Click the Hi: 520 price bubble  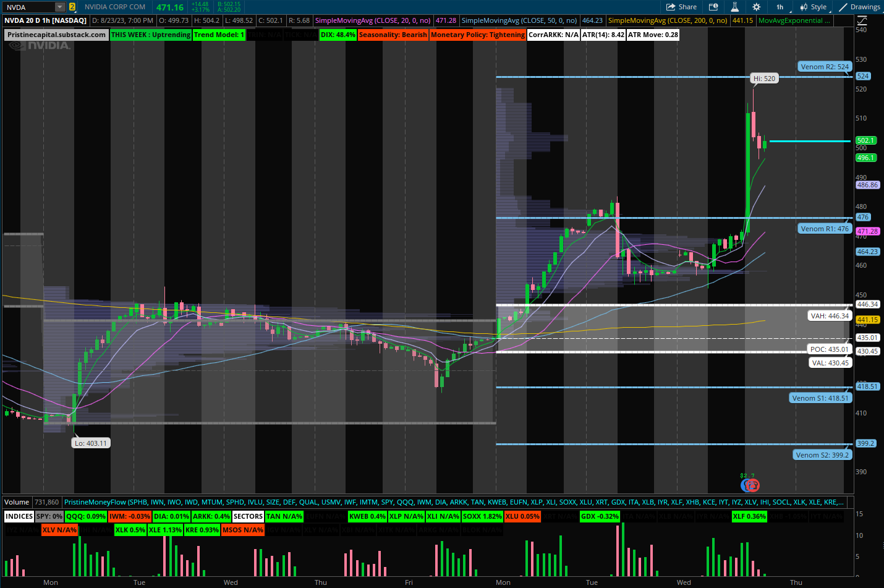pyautogui.click(x=764, y=79)
